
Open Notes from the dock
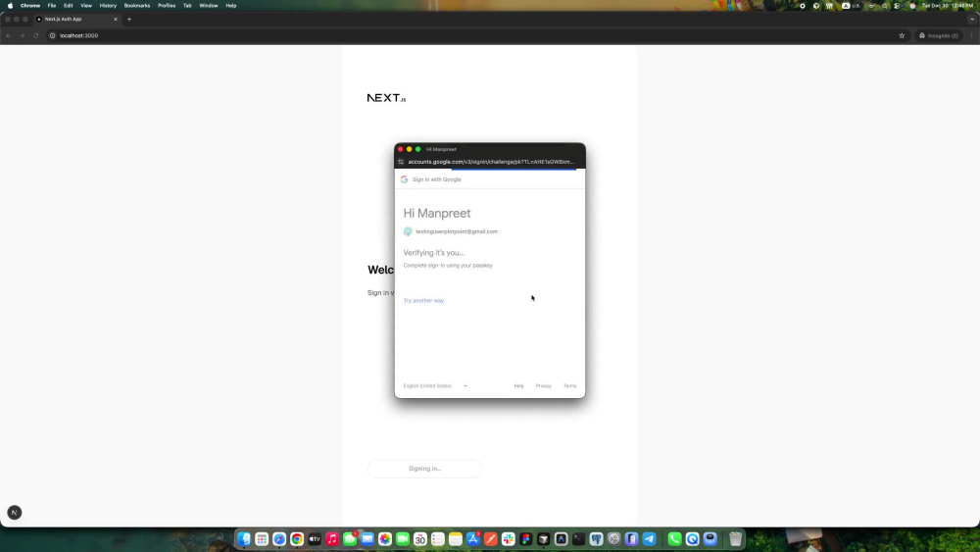coord(456,539)
